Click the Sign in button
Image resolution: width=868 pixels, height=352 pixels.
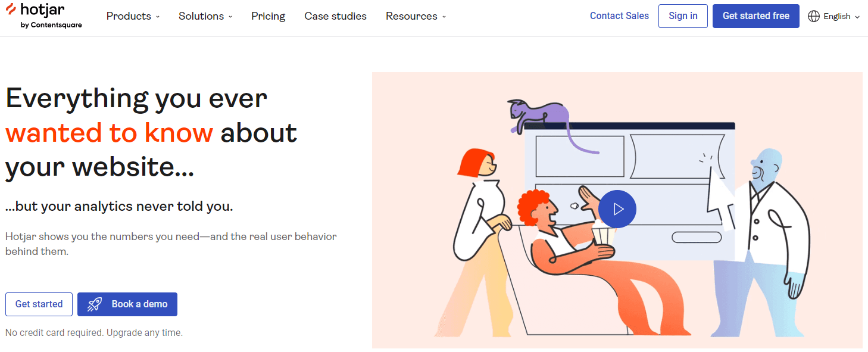(683, 16)
